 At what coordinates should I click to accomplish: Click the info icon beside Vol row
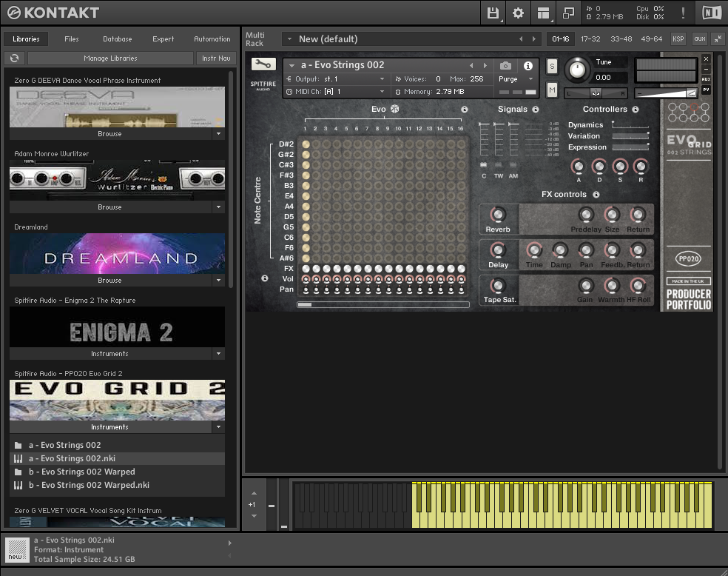[265, 278]
